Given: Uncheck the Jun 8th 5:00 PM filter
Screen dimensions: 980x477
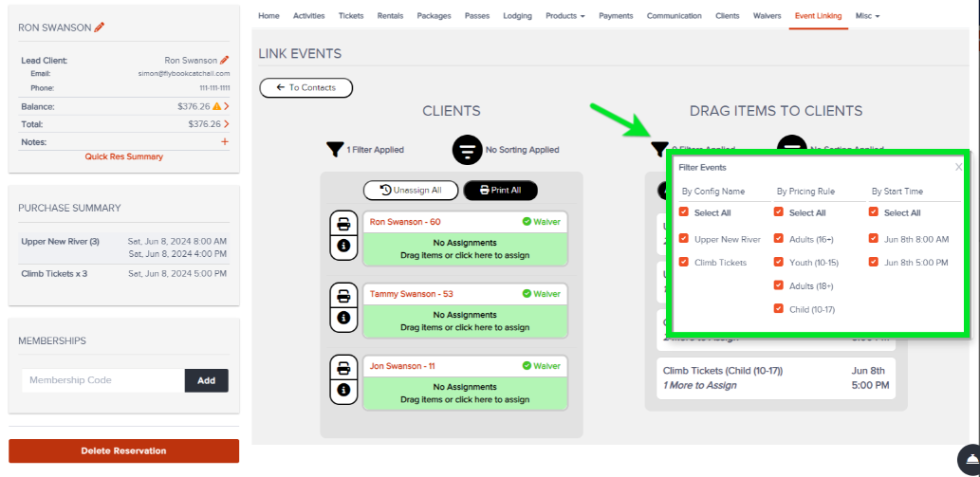Looking at the screenshot, I should pyautogui.click(x=874, y=263).
